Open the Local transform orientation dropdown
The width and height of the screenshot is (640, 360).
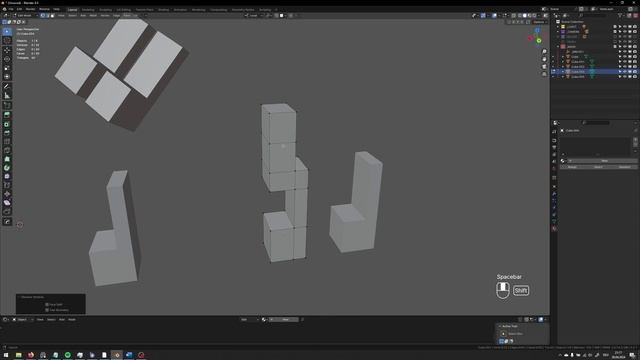click(x=254, y=16)
